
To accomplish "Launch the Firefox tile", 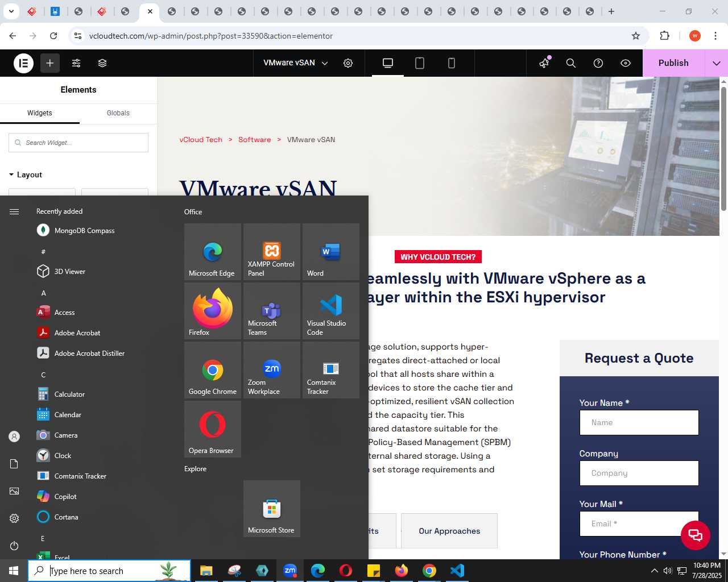I will point(213,311).
